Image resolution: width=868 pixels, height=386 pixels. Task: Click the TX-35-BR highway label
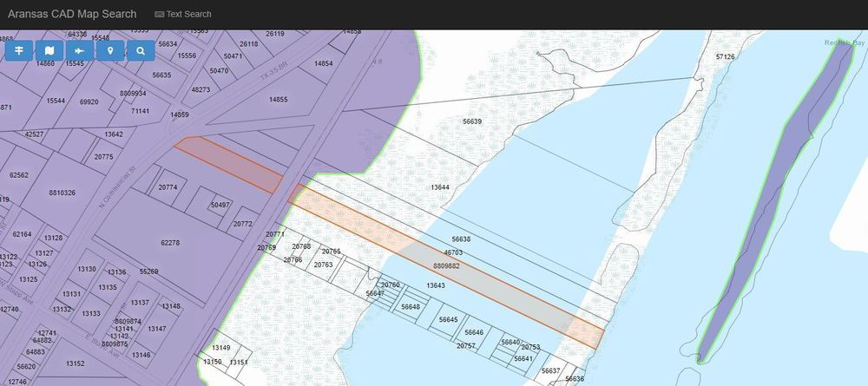pos(274,72)
